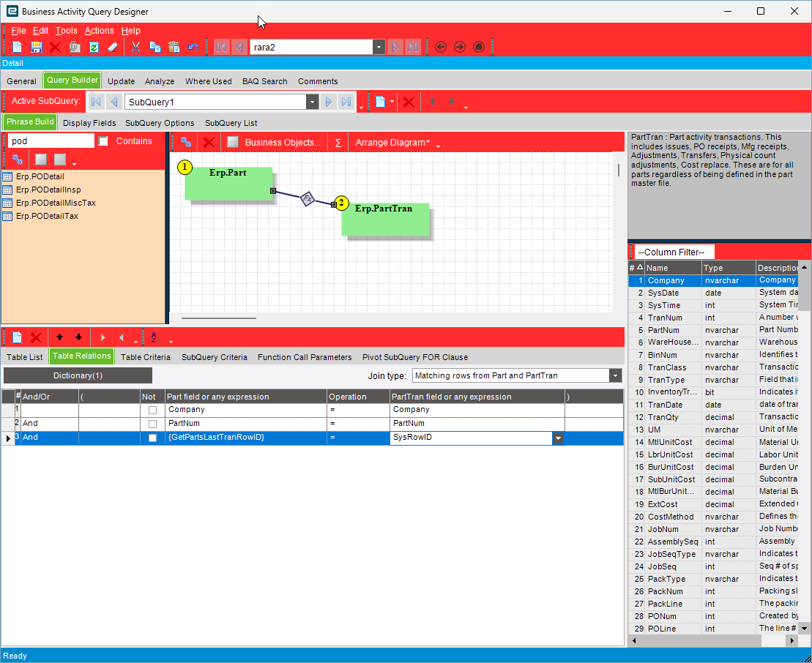Open the File menu
Viewport: 812px width, 663px height.
18,31
